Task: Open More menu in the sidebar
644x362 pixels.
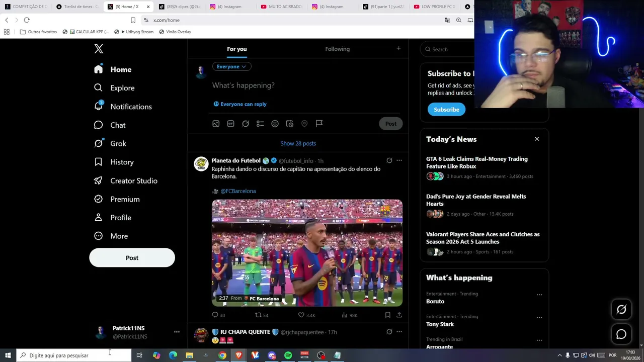Action: (x=111, y=236)
